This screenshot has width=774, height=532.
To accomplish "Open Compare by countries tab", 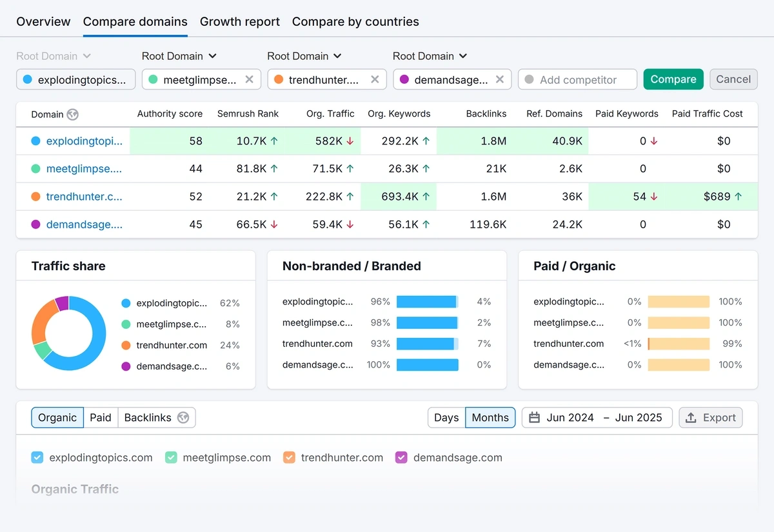I will point(355,21).
